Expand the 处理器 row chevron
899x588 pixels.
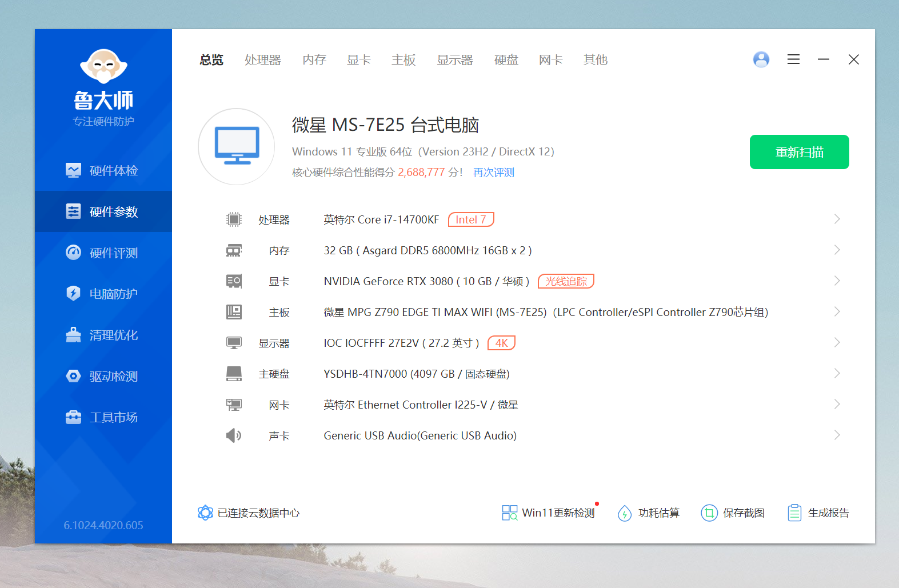(837, 219)
